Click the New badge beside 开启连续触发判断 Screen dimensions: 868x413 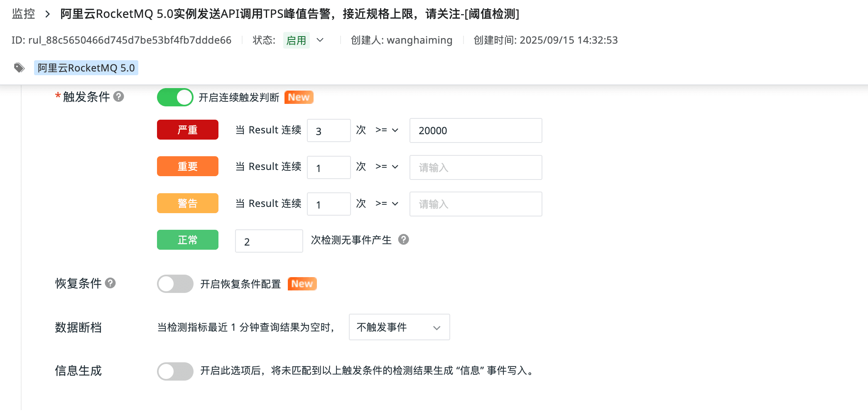299,97
